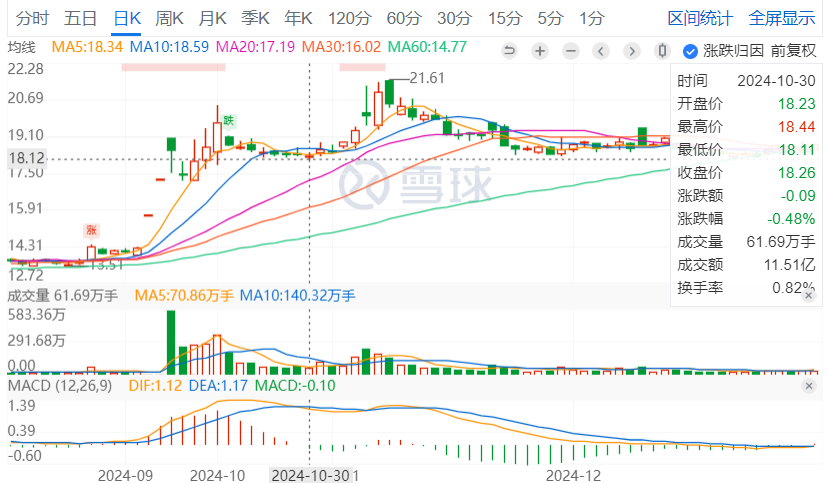Click the 收盘价 18.26 row
Viewport: 831px width, 483px height.
point(746,173)
